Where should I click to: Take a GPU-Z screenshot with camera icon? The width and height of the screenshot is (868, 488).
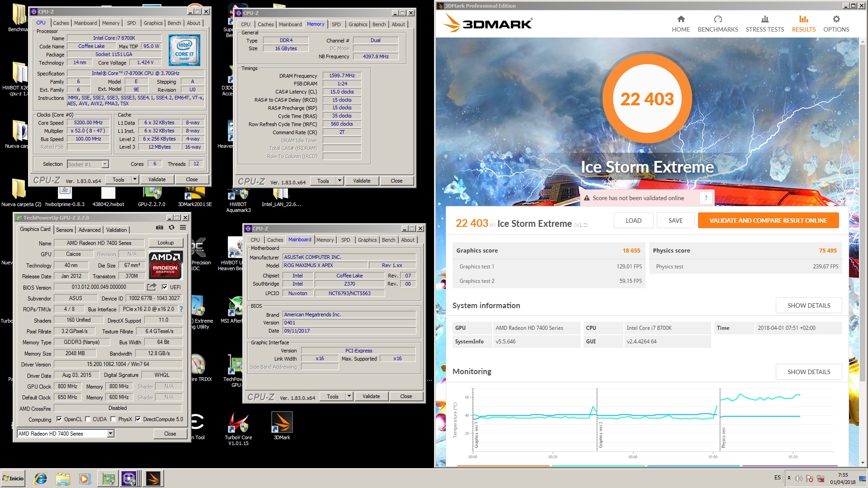pos(160,227)
